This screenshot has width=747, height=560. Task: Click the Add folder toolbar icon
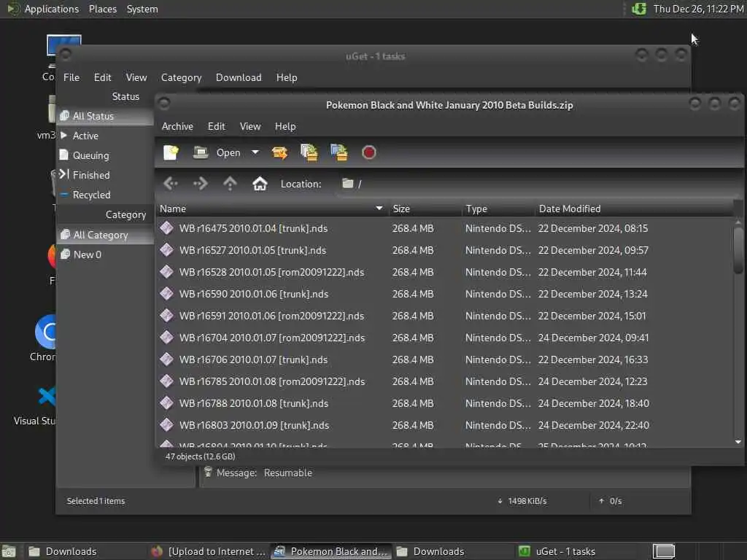pos(339,152)
